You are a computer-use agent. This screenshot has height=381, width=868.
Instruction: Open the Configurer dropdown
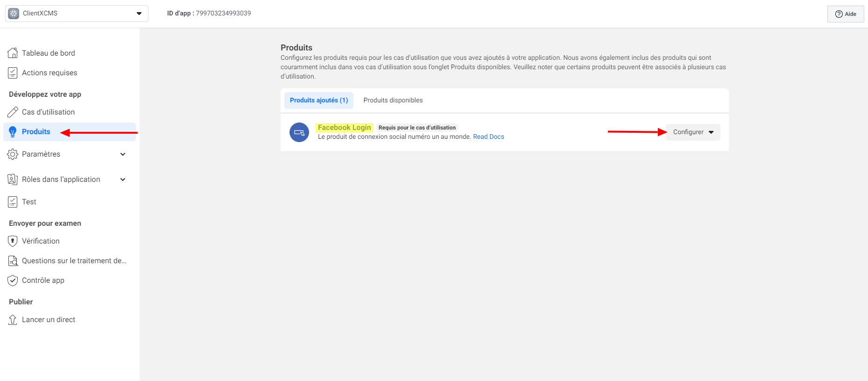(x=693, y=132)
